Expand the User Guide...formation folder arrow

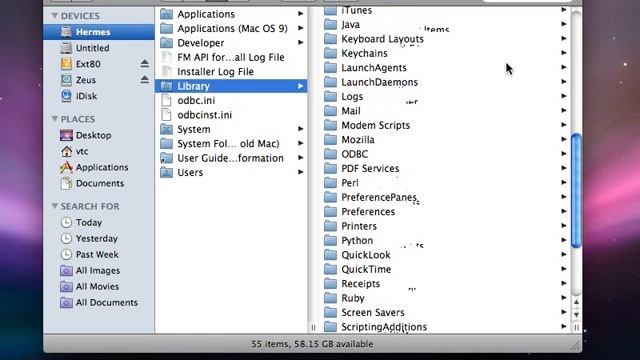click(x=300, y=158)
